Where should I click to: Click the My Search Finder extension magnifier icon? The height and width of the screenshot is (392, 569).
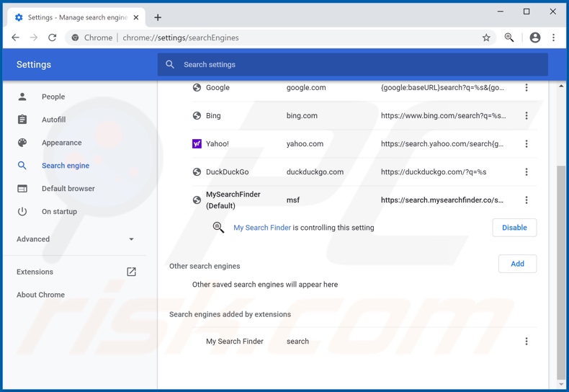218,228
